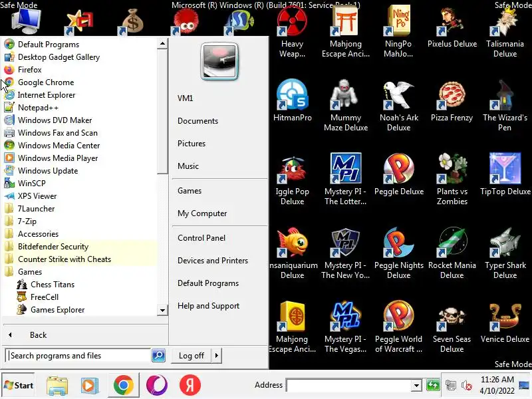Click the user account picture
Viewport: 532px width, 399px height.
click(219, 61)
